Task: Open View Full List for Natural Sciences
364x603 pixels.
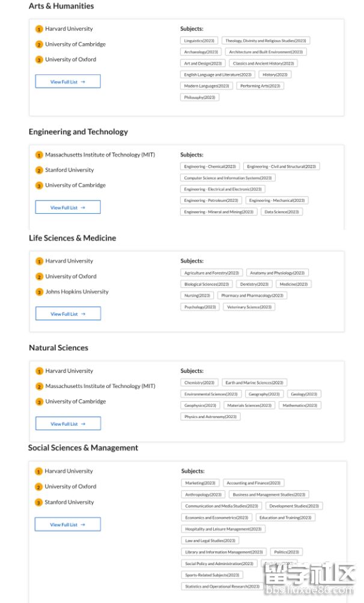Action: (x=68, y=424)
